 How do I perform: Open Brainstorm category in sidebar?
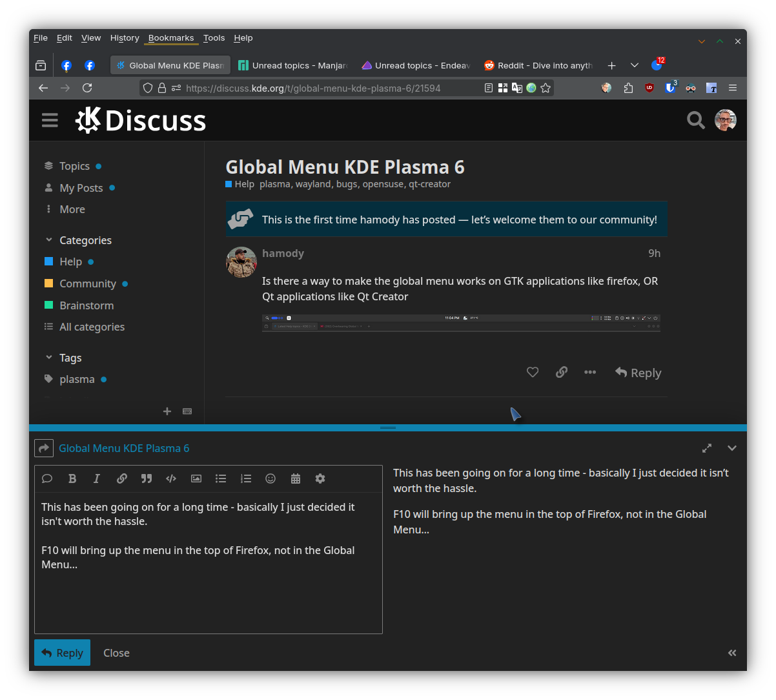79,305
